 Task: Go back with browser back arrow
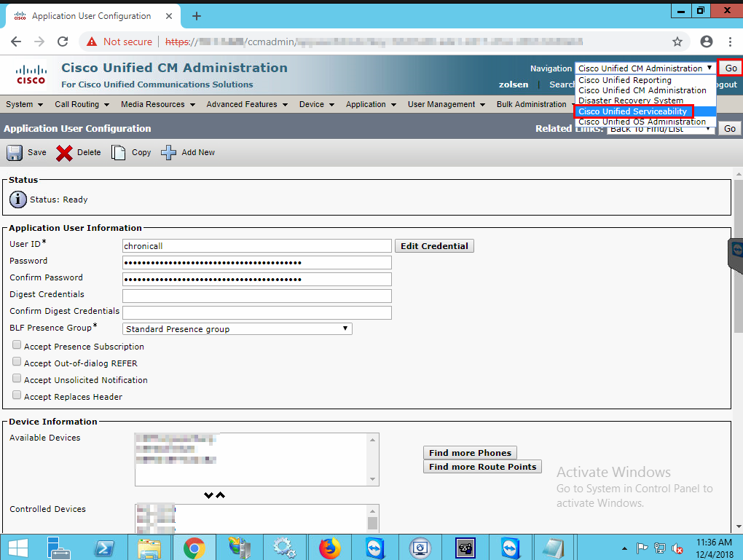tap(16, 42)
